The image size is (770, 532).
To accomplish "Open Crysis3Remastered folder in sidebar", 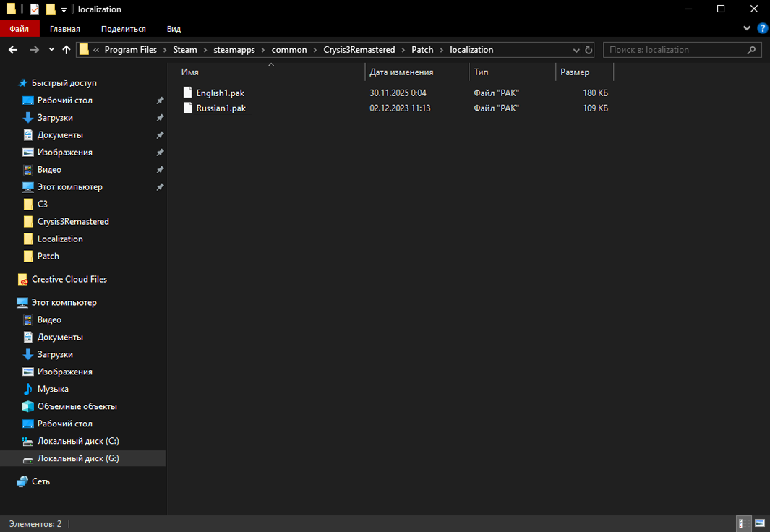I will point(73,221).
